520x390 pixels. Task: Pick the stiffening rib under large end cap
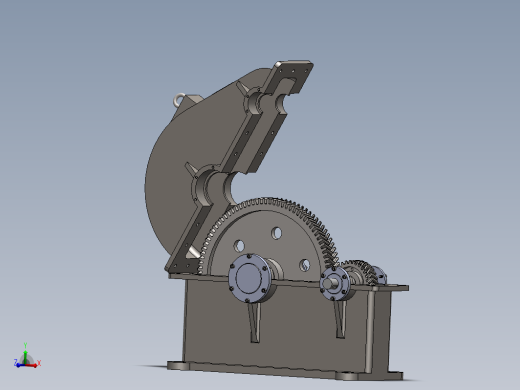[255, 322]
